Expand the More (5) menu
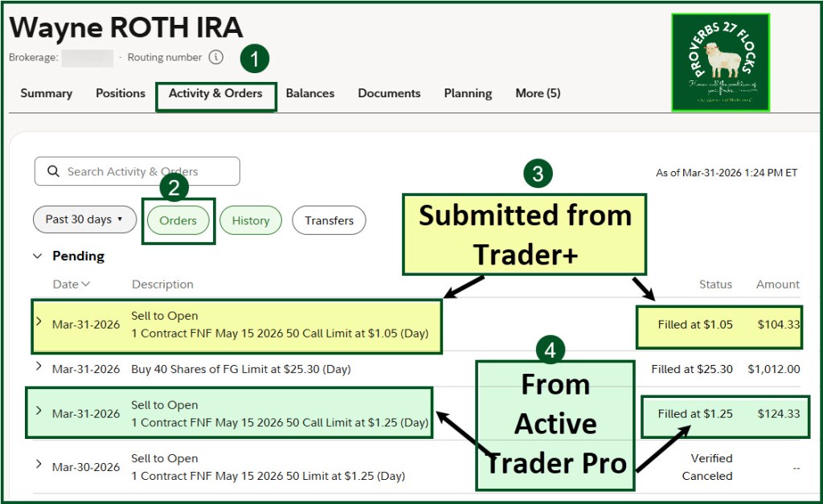 coord(538,93)
